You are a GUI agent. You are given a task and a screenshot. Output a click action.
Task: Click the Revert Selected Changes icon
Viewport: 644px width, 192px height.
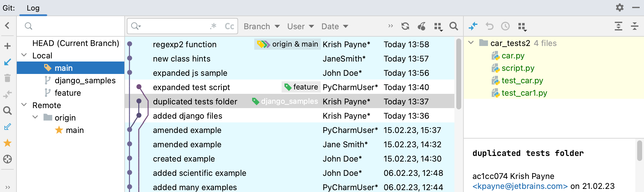click(x=489, y=26)
